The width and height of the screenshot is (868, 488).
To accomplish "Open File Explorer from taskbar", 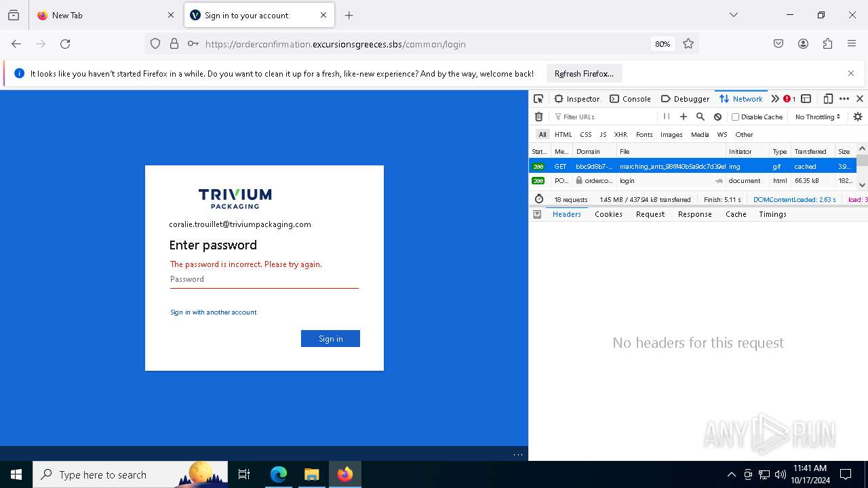I will [x=312, y=474].
